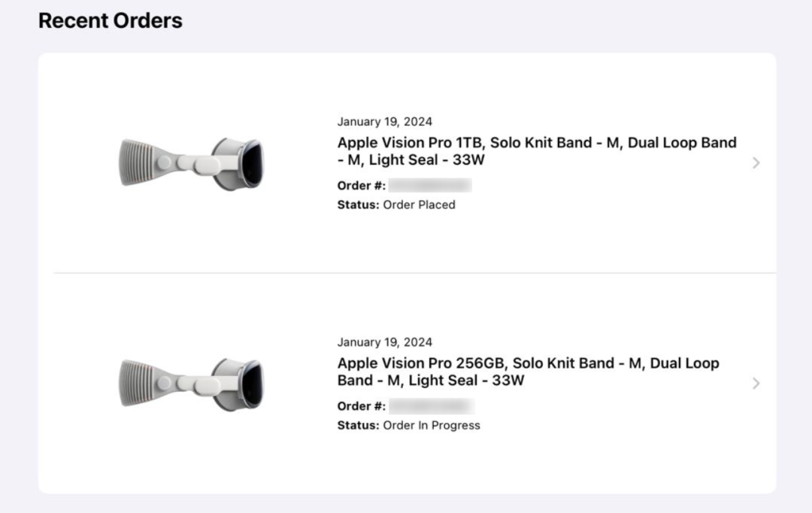Image resolution: width=812 pixels, height=513 pixels.
Task: Open the Apple Vision Pro 1TB order title
Action: [536, 151]
